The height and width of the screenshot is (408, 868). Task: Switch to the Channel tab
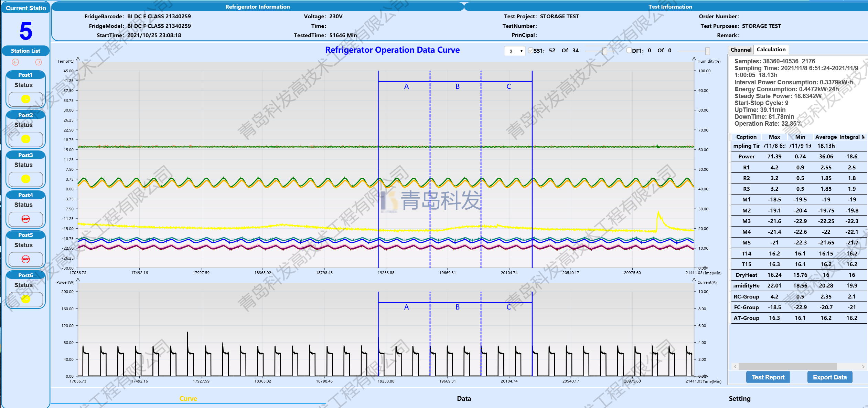pyautogui.click(x=741, y=50)
